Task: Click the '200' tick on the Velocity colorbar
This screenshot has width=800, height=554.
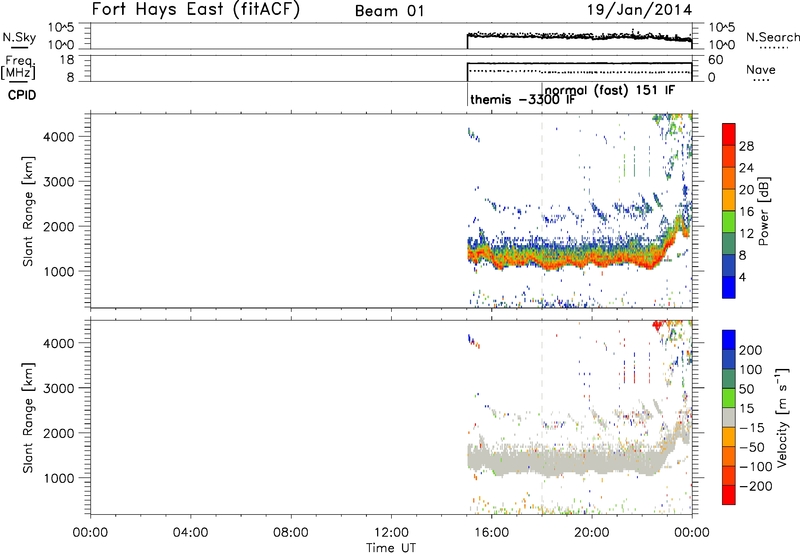Action: tap(751, 350)
